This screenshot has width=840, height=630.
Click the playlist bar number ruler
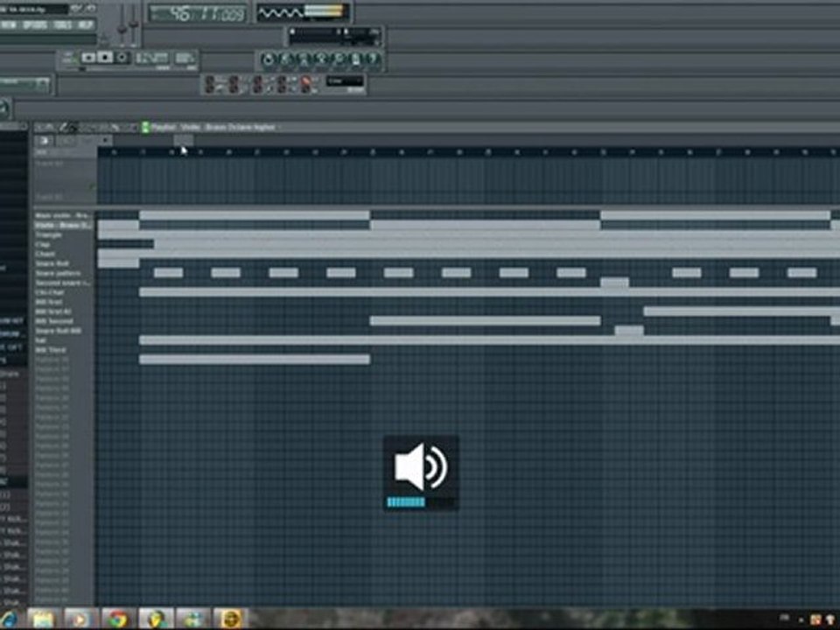point(468,152)
